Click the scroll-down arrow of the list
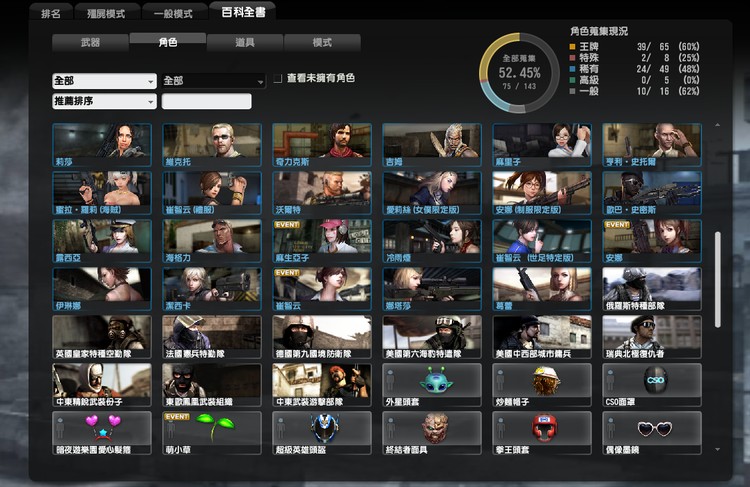 coord(717,450)
